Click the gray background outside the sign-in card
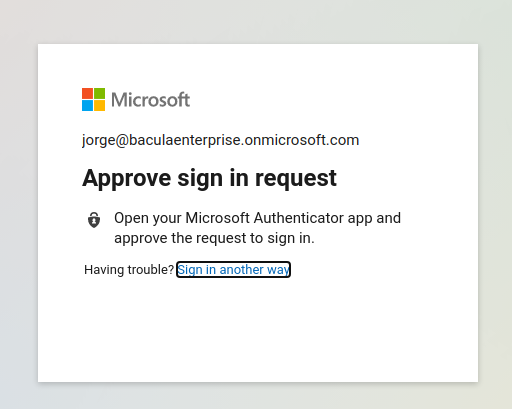 pyautogui.click(x=256, y=21)
